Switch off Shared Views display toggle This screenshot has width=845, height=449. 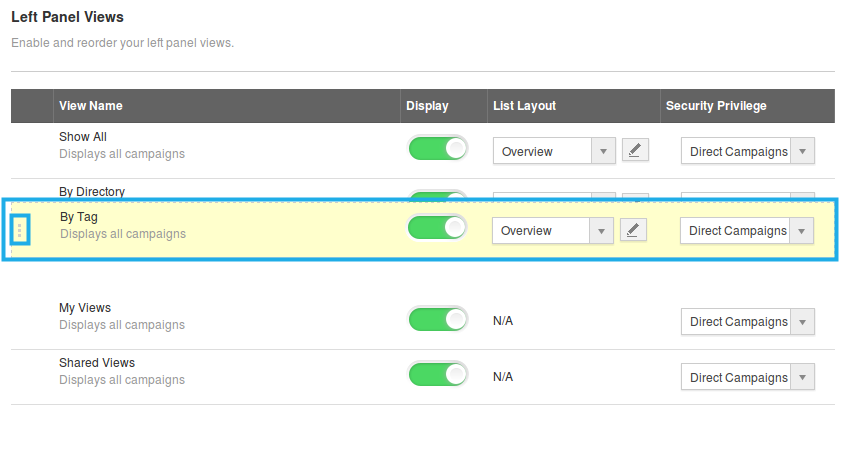point(438,375)
